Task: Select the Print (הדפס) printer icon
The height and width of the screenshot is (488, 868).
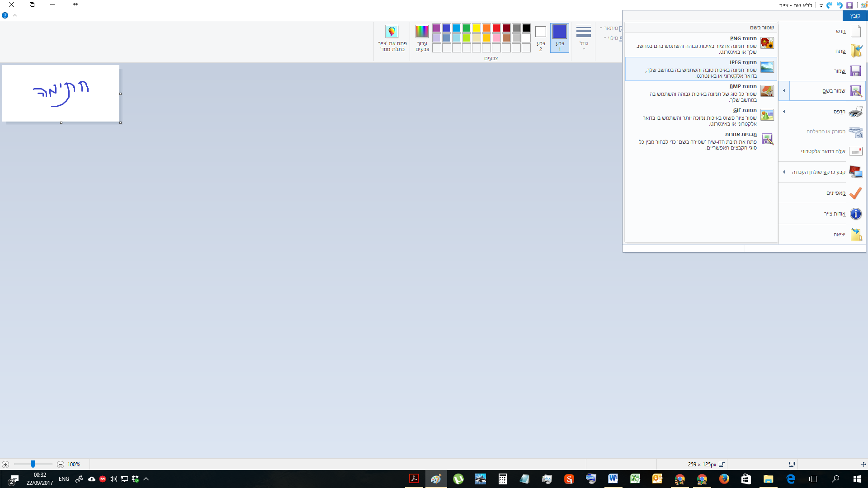Action: tap(855, 112)
